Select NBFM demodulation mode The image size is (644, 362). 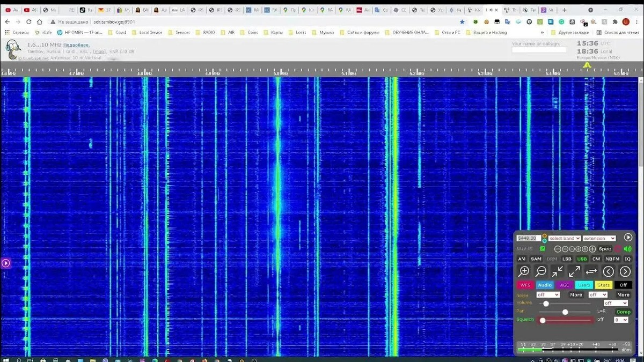tap(612, 259)
